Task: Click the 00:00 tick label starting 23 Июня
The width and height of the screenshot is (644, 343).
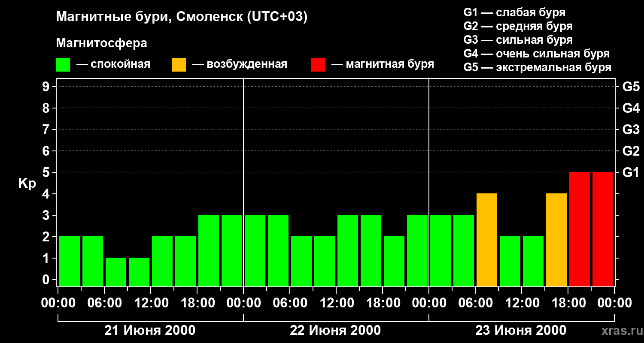Action: click(429, 303)
